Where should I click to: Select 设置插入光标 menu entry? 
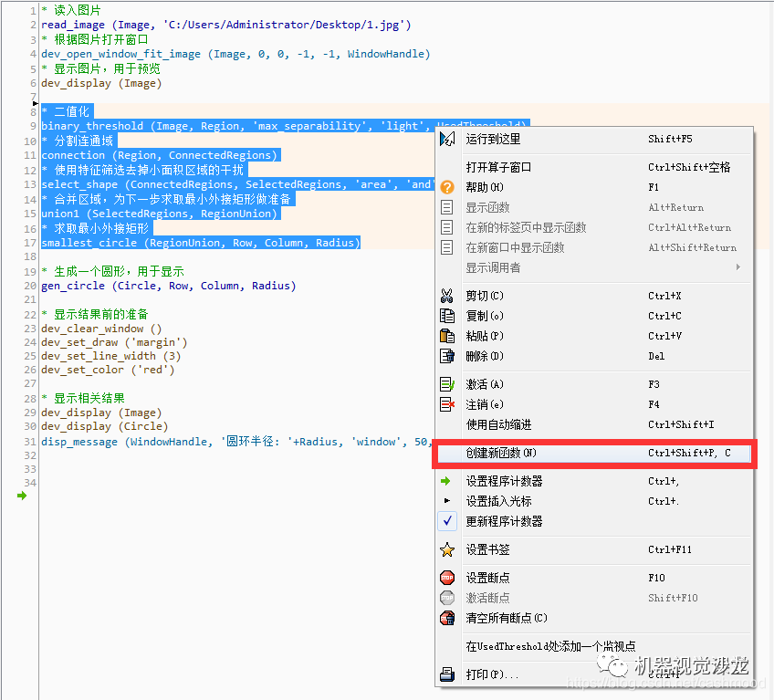coord(594,501)
